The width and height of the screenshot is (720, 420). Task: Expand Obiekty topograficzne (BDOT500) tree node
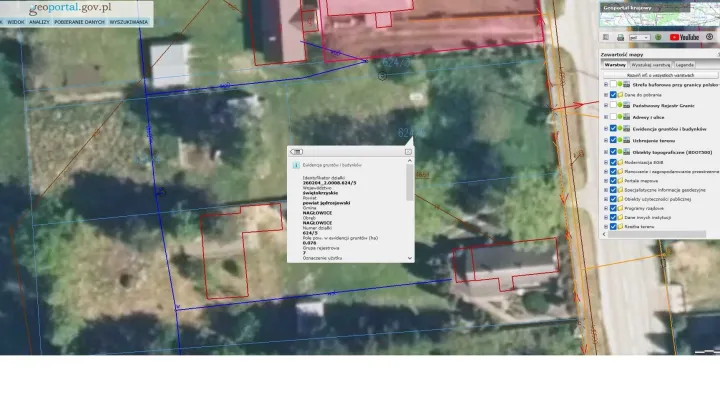tap(606, 152)
